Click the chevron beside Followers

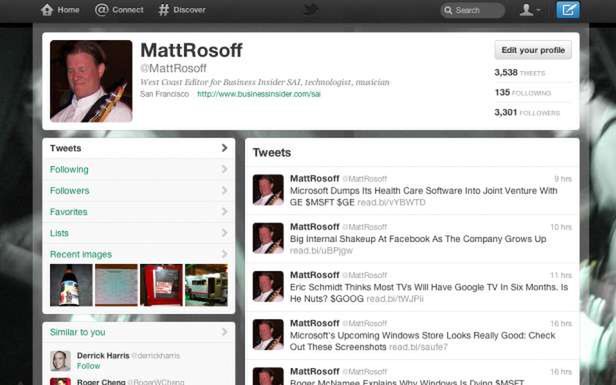224,190
